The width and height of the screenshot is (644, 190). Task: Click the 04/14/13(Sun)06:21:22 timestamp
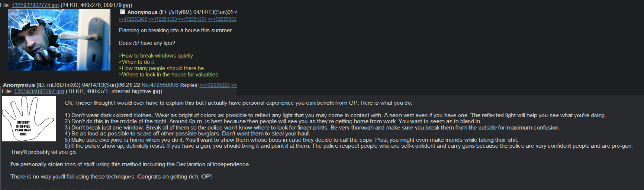coord(111,85)
